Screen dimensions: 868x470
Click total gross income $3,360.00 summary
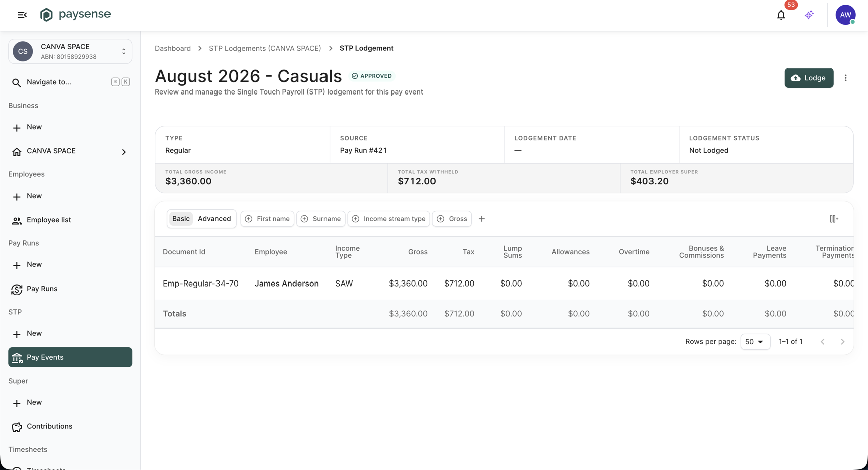click(x=188, y=181)
